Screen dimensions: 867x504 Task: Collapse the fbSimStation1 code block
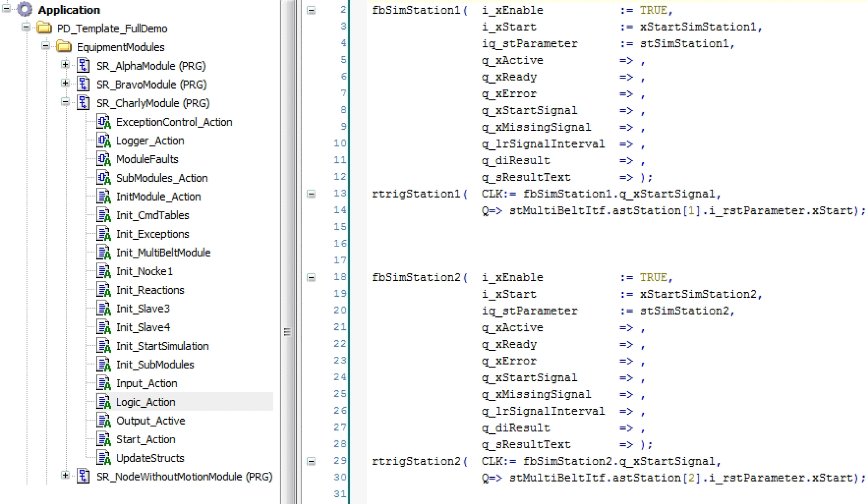click(x=311, y=10)
